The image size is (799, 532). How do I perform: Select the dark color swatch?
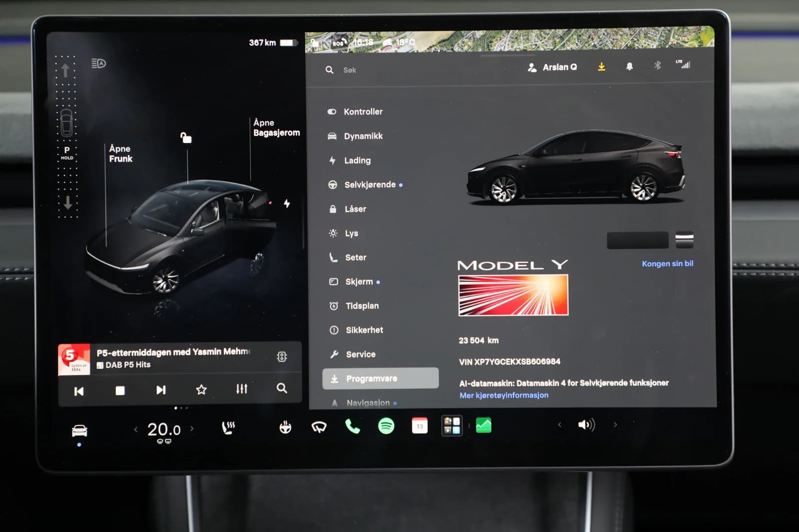638,240
